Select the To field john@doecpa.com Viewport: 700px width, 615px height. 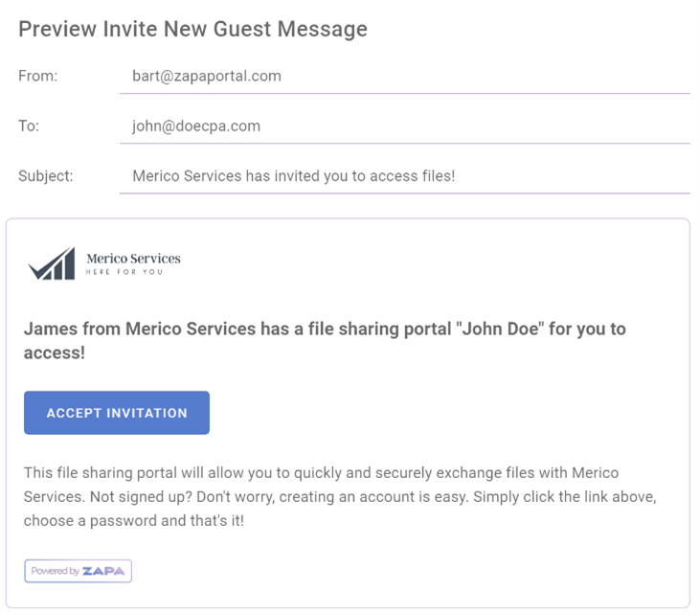point(404,126)
